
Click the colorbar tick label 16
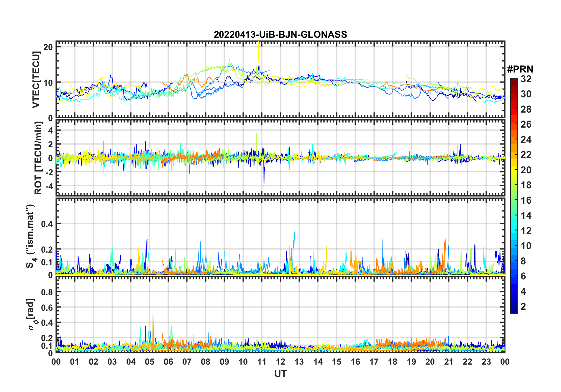click(526, 200)
